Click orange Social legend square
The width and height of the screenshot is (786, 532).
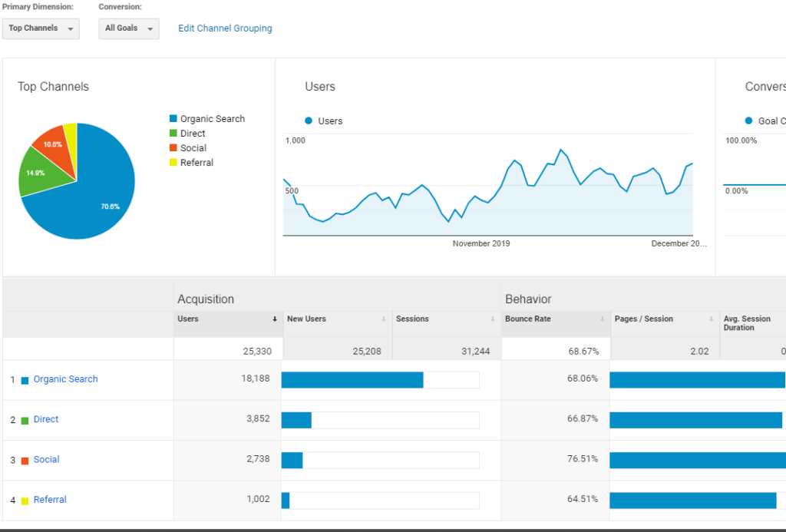(173, 148)
